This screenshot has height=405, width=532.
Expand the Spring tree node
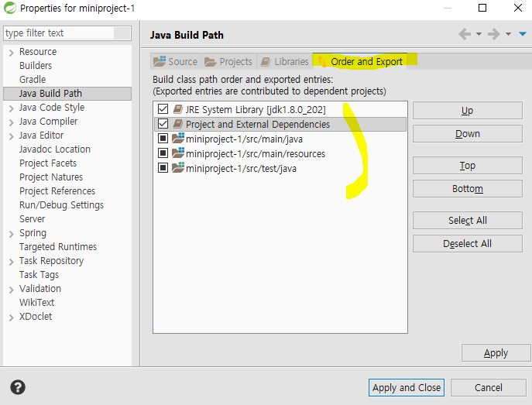[x=11, y=234]
